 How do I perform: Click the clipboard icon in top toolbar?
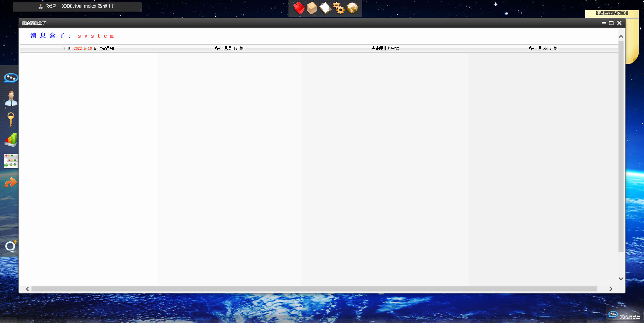325,8
